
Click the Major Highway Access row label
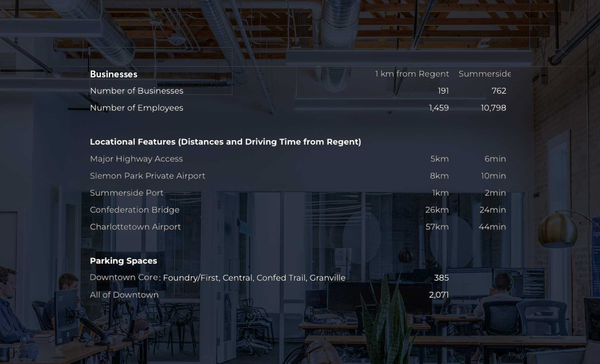(x=136, y=159)
